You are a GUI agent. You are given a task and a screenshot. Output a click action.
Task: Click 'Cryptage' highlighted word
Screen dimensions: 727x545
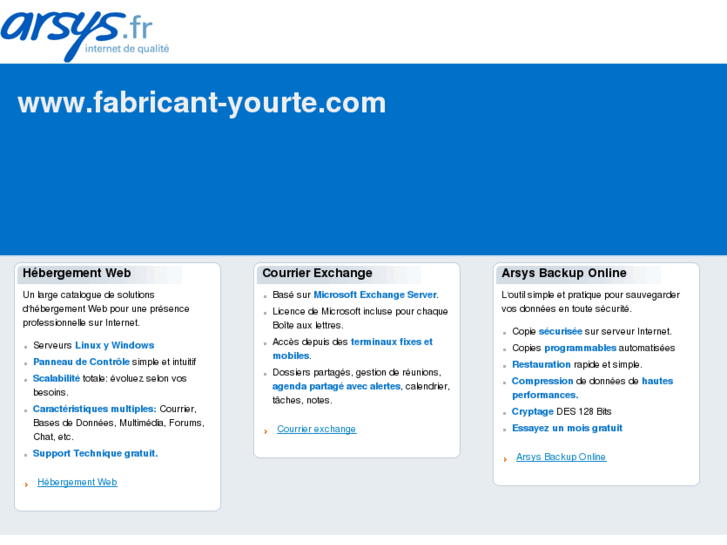(532, 412)
